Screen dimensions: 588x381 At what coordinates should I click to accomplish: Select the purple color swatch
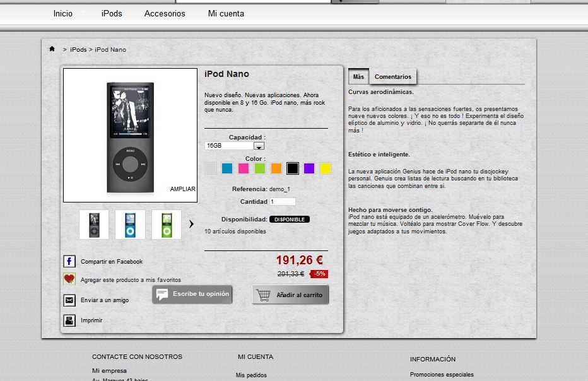(309, 168)
